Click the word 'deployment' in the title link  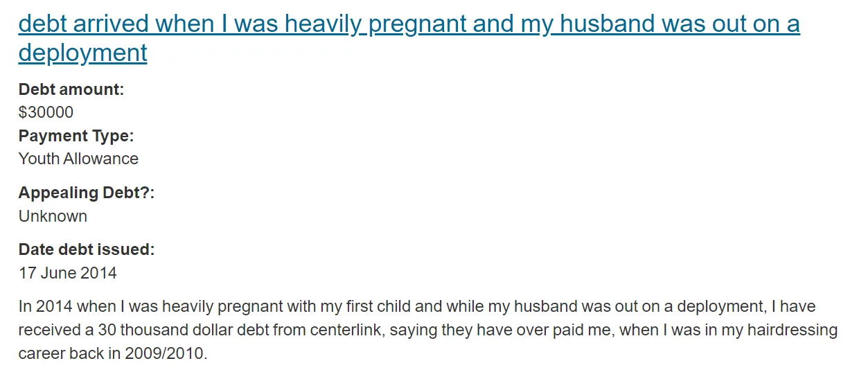tap(83, 53)
